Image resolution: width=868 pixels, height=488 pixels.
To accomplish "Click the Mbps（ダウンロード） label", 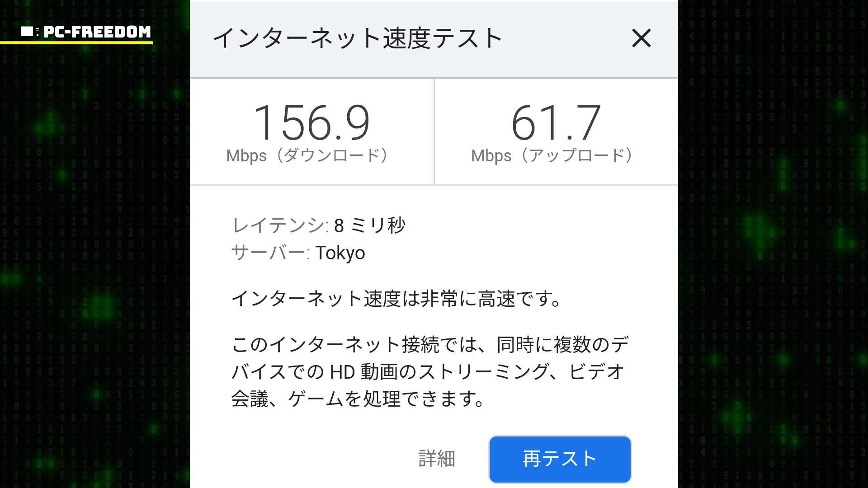I will click(307, 155).
